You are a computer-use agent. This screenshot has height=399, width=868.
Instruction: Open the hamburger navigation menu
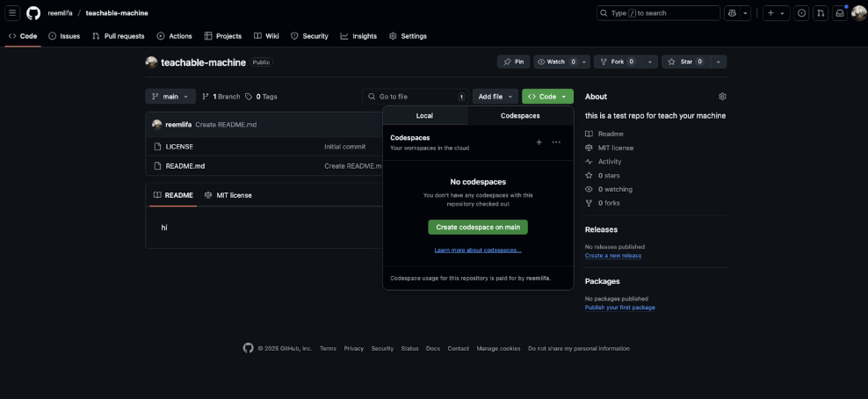point(12,13)
